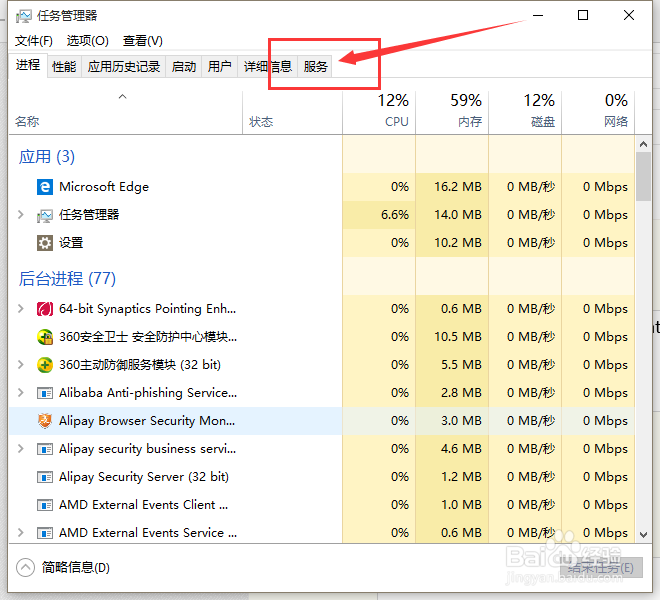This screenshot has width=660, height=600.
Task: Minimize the Task Manager window
Action: click(x=538, y=16)
